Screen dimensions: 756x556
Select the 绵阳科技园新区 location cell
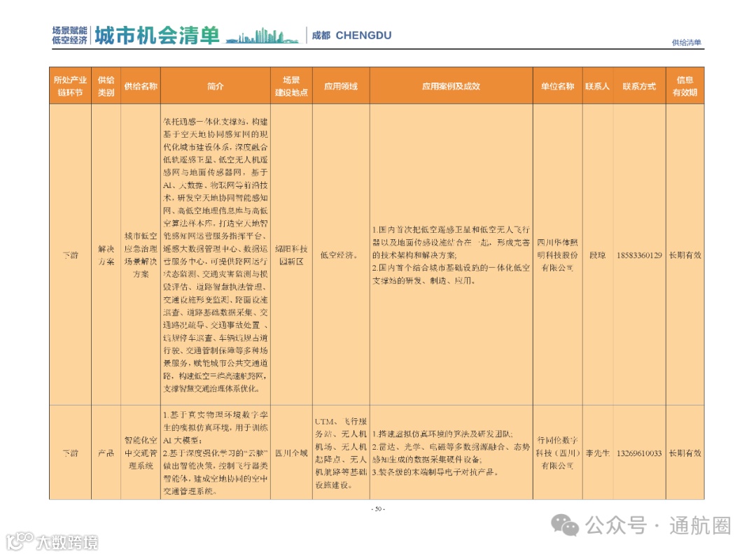point(291,255)
